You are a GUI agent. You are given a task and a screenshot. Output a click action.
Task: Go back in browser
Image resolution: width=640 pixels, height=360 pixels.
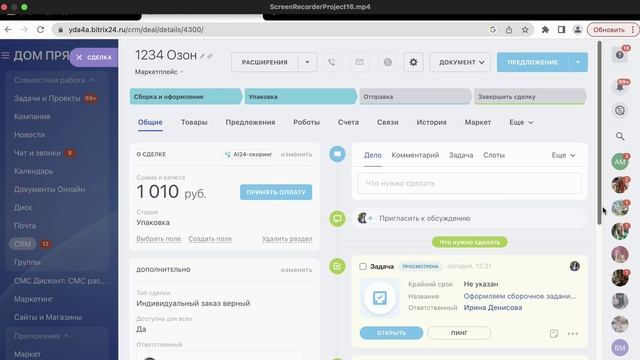(8, 29)
